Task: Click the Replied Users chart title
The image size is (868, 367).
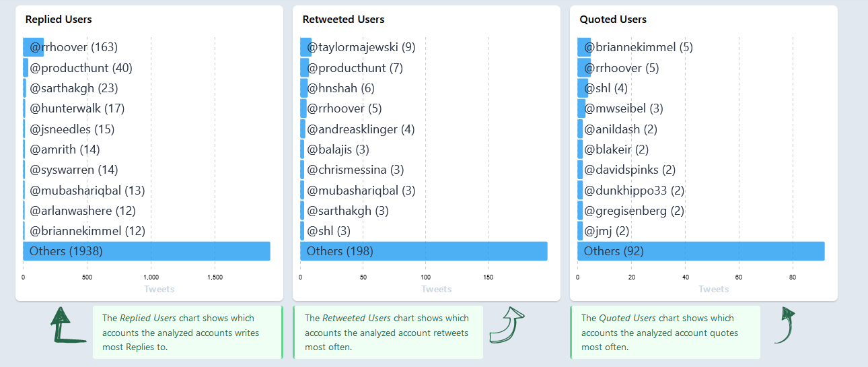Action: pos(59,20)
